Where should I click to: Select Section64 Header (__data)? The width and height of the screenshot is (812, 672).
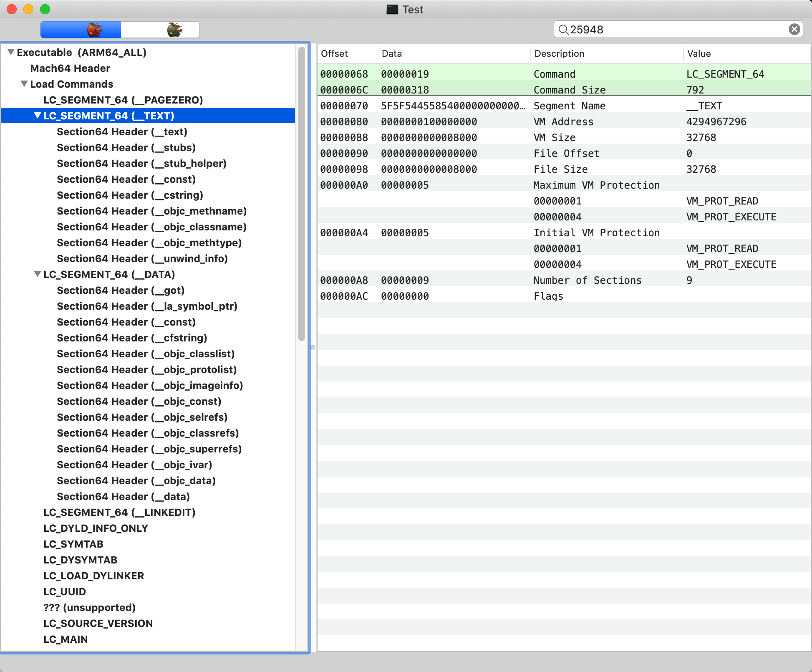pos(123,496)
